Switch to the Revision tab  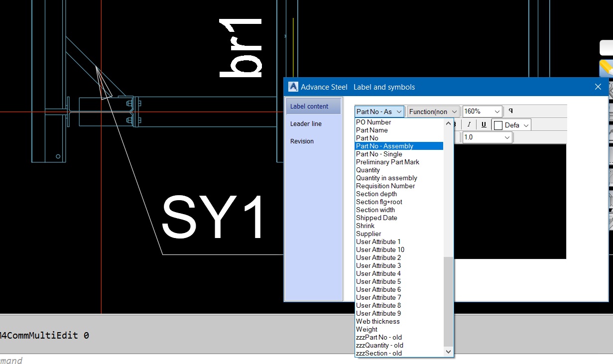point(302,141)
